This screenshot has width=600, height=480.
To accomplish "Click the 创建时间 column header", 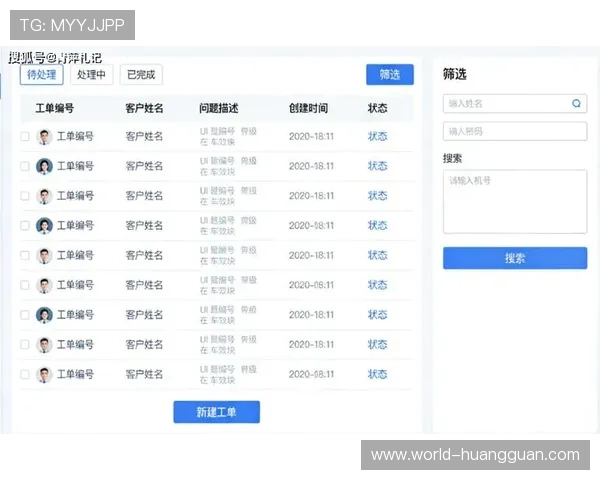I will (308, 108).
